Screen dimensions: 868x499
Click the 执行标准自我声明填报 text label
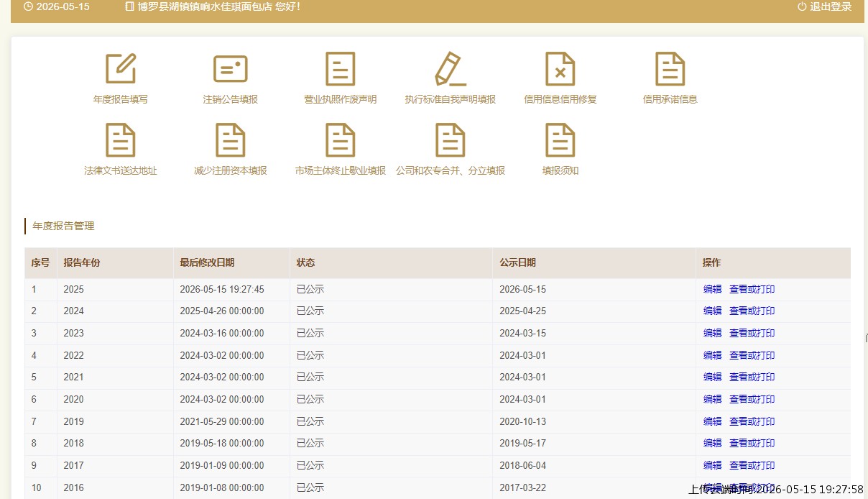pos(451,99)
